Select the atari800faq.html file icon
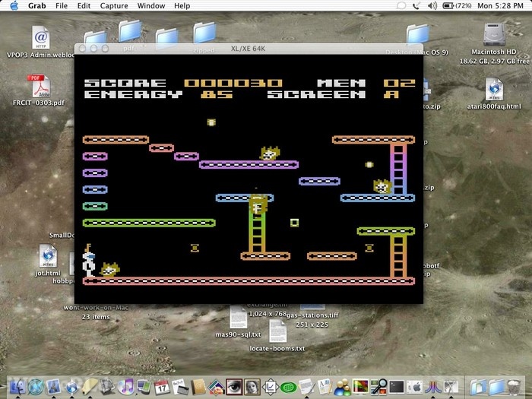This screenshot has height=399, width=532. click(494, 89)
